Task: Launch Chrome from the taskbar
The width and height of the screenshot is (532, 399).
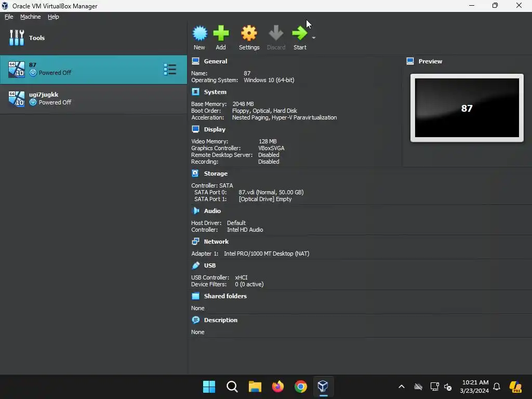Action: point(301,387)
